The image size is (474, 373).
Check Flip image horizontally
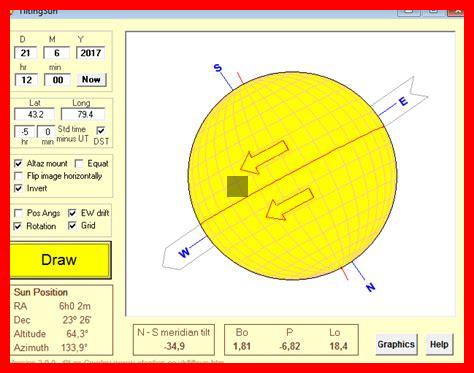pyautogui.click(x=18, y=176)
